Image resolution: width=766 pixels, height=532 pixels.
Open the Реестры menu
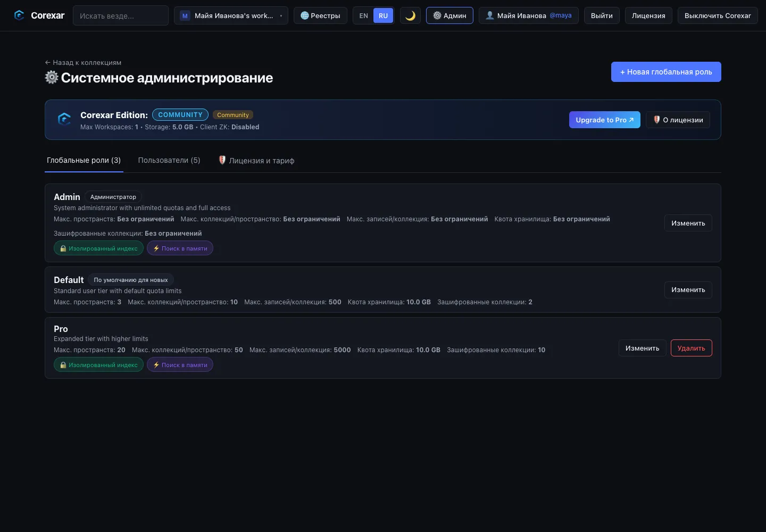coord(320,15)
